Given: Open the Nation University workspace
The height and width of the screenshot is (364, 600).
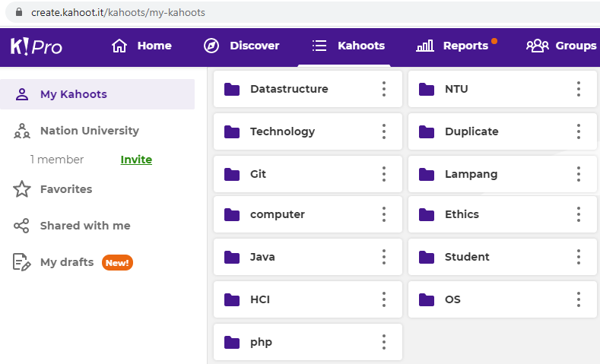Looking at the screenshot, I should tap(89, 131).
